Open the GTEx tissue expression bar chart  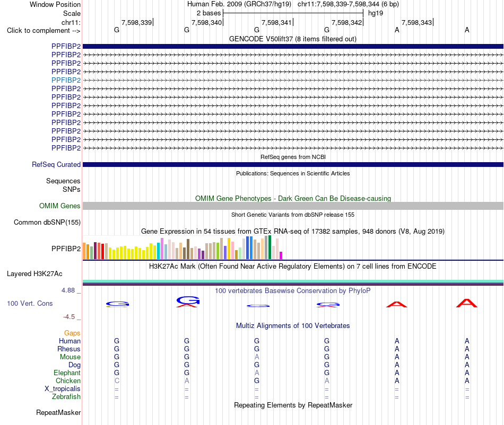pos(183,247)
